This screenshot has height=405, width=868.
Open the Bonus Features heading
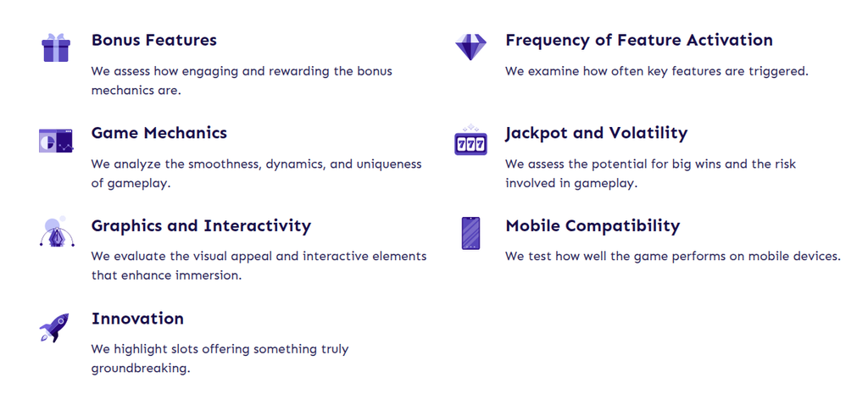153,40
